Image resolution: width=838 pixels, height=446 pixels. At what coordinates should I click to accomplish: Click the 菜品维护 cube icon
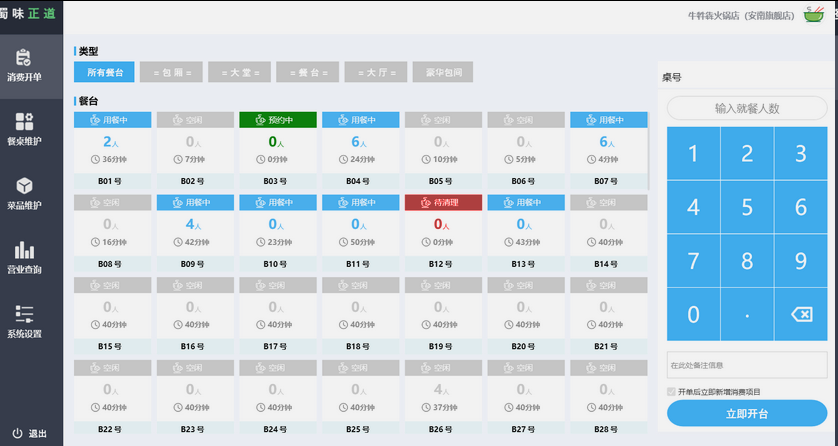[24, 186]
